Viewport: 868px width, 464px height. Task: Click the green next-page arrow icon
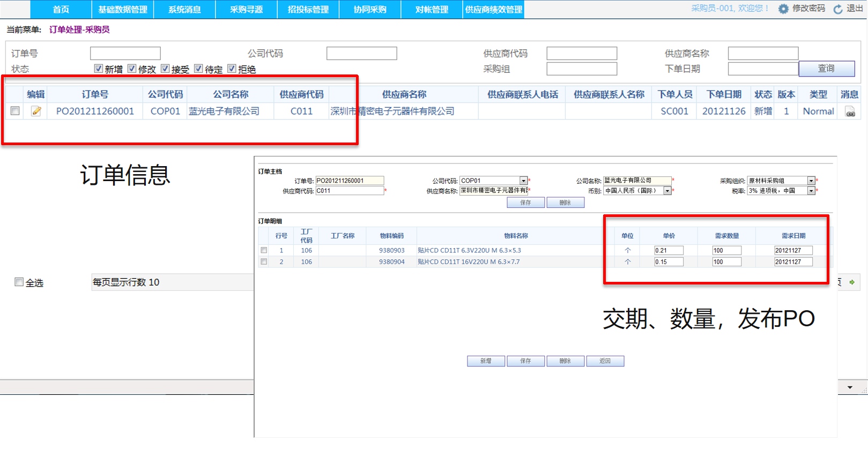[x=852, y=282]
